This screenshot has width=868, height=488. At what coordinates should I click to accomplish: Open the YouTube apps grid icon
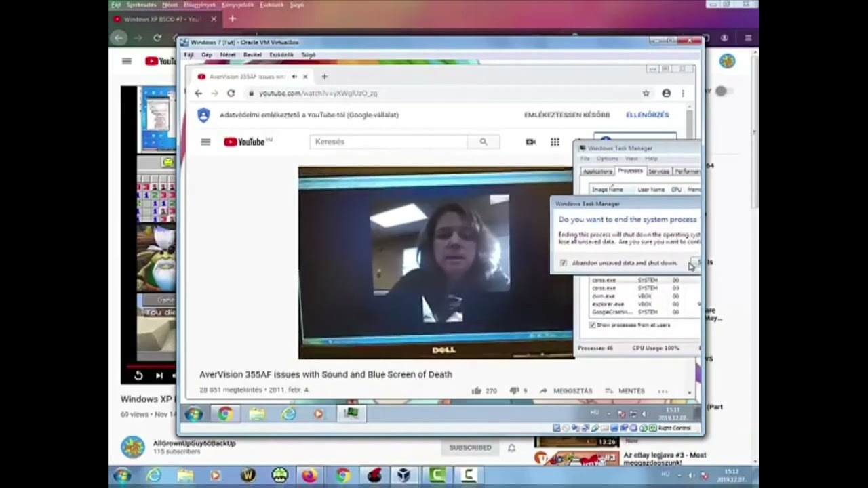pos(555,142)
